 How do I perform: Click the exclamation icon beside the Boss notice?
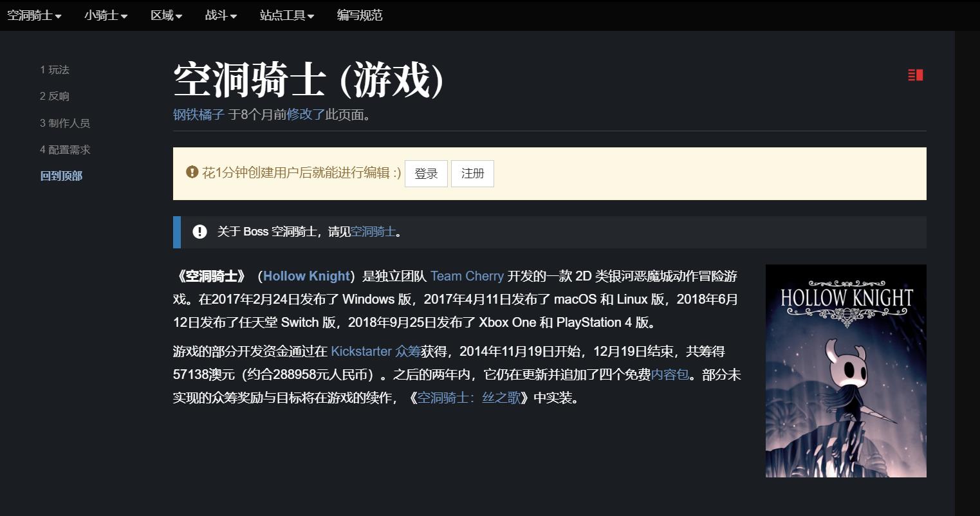(199, 232)
